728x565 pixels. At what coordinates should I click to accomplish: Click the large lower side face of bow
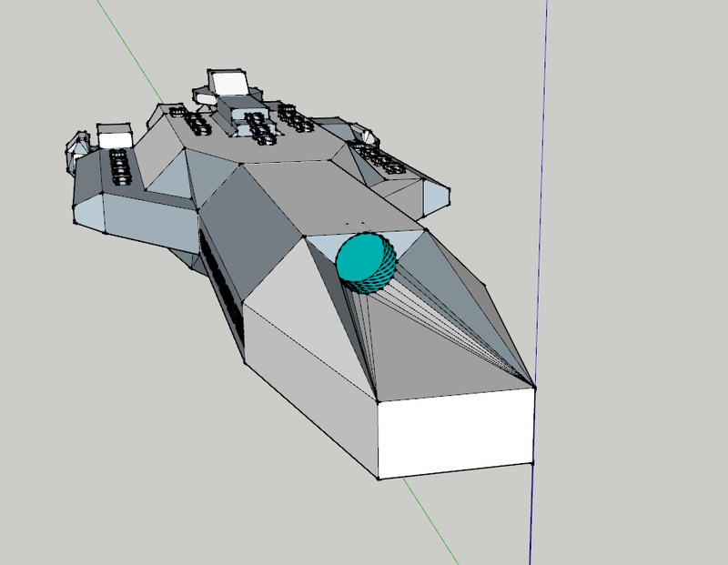click(311, 390)
